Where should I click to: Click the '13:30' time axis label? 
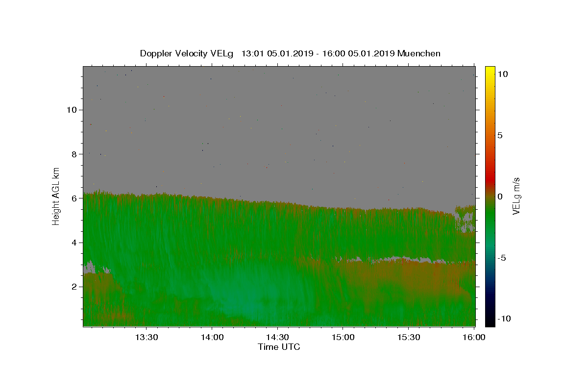(x=146, y=337)
